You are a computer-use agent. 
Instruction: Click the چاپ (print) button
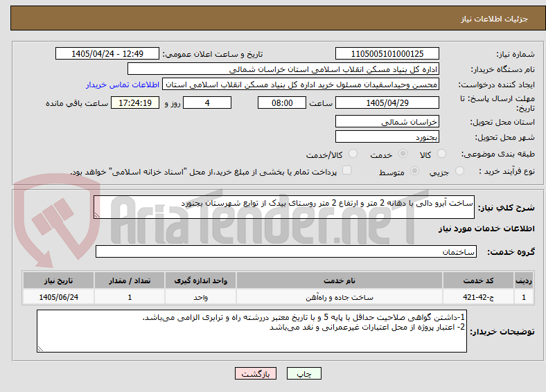(303, 373)
